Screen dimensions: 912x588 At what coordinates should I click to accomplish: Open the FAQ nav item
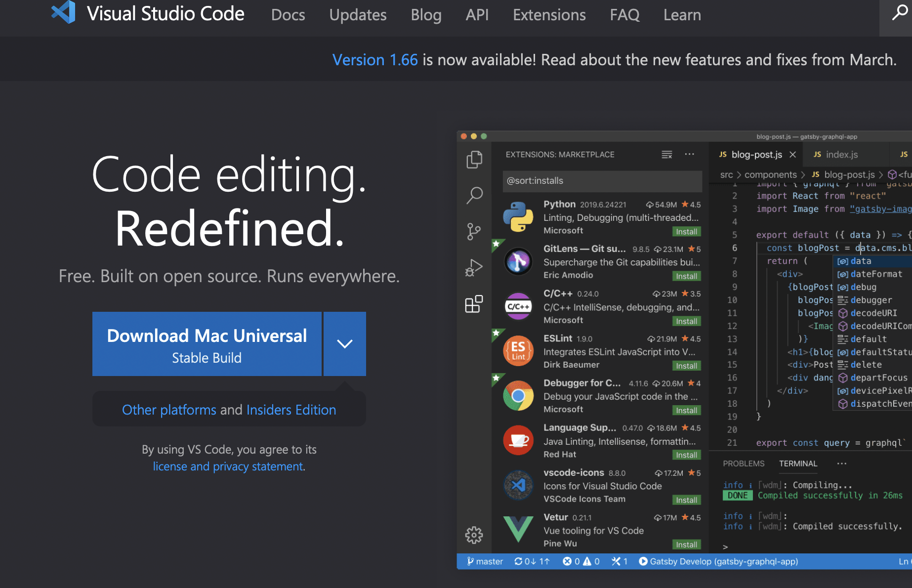click(x=625, y=15)
